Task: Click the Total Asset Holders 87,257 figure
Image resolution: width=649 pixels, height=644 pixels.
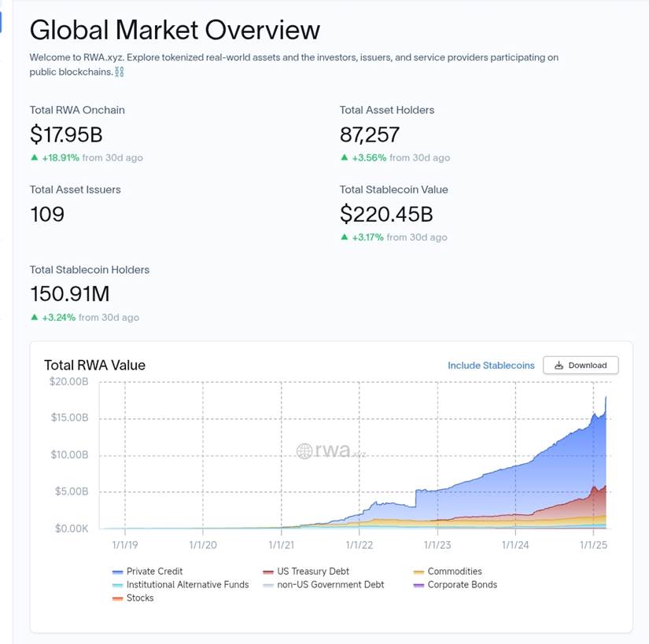Action: [x=370, y=134]
